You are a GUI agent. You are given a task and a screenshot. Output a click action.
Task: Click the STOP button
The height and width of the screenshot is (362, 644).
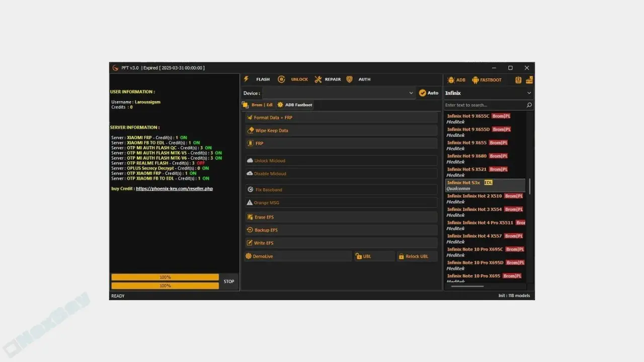click(x=229, y=281)
